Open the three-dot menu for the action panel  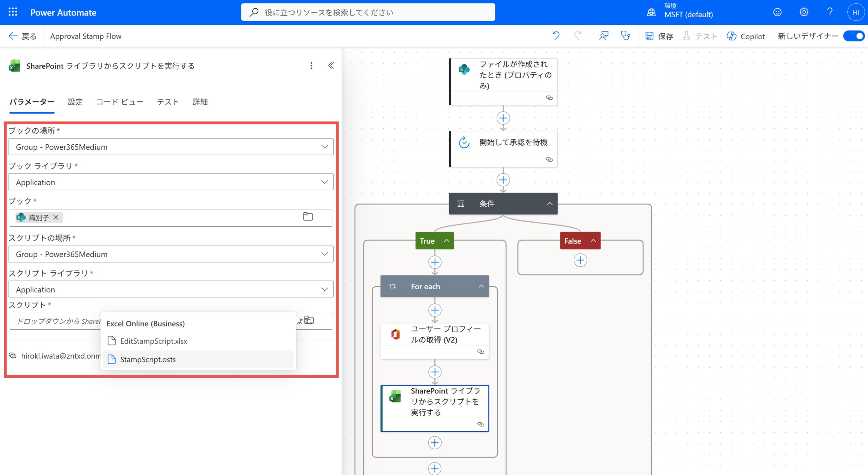[311, 66]
